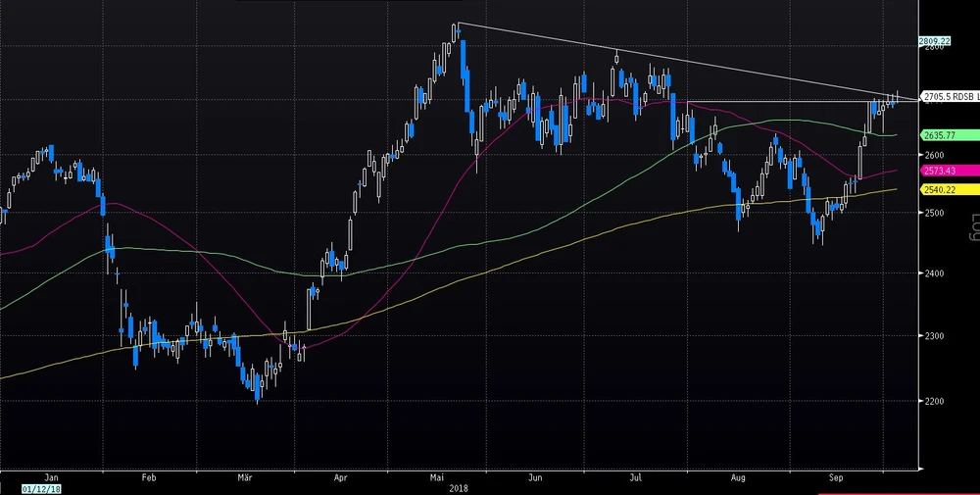This screenshot has height=495, width=980.
Task: Click the 2018 year label below axis
Action: pyautogui.click(x=458, y=487)
